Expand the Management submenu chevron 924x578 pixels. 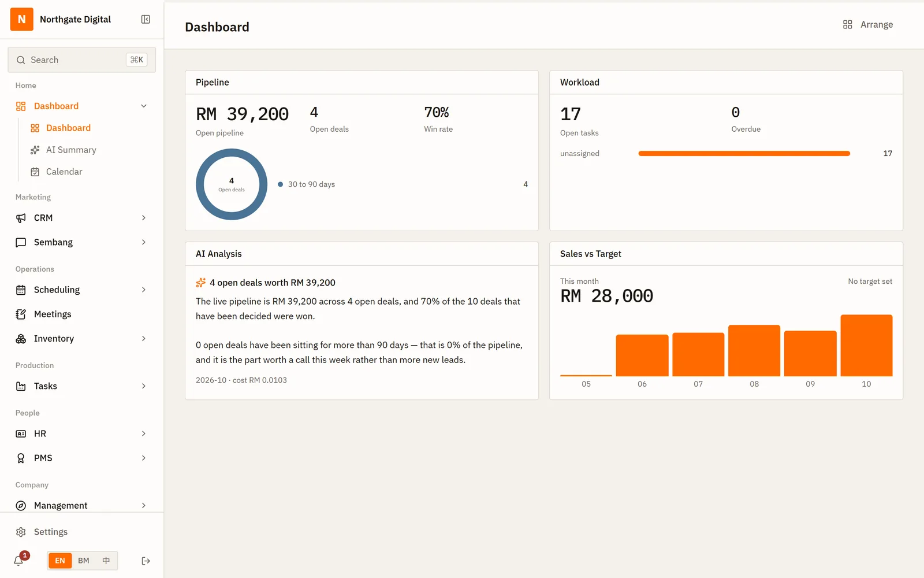click(x=144, y=506)
